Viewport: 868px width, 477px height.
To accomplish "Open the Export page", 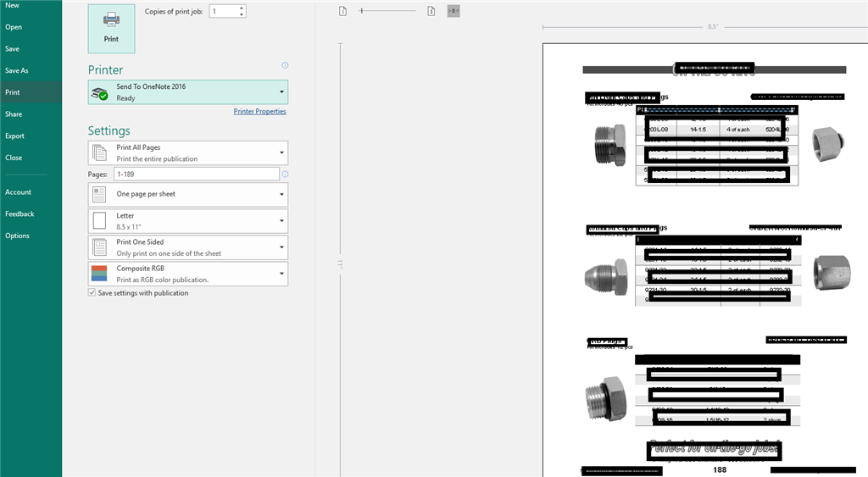I will coord(15,136).
